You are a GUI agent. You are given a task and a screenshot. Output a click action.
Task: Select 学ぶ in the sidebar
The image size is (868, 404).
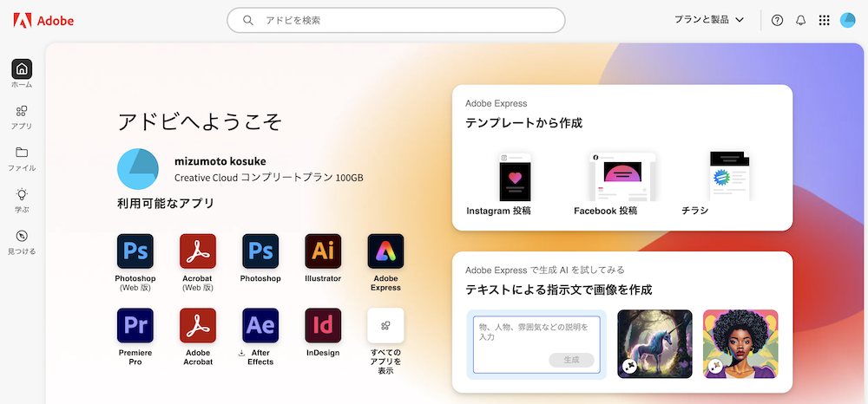tap(22, 199)
